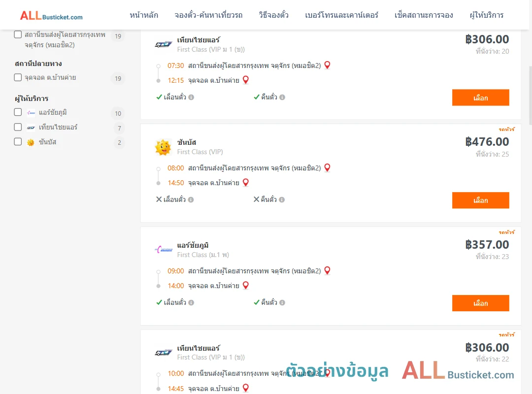
Task: Click Thienchai Air logo on the 10:00 trip
Action: [x=164, y=353]
